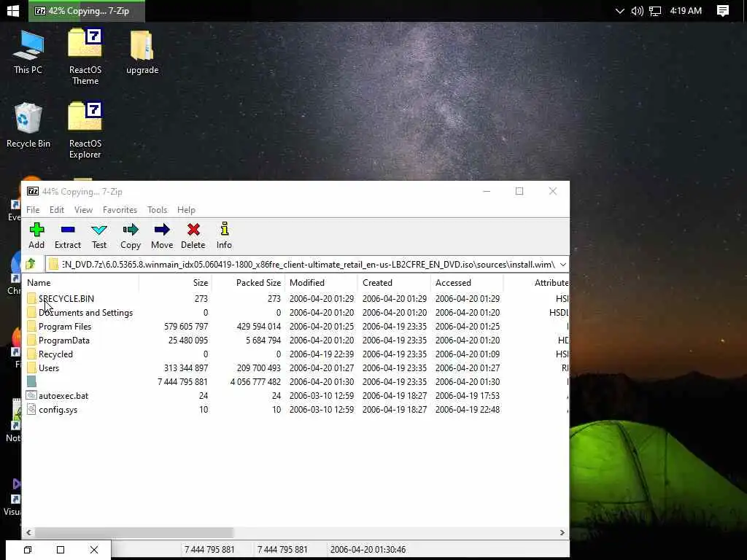Open the Edit menu
Screen dimensions: 747x560
tap(57, 209)
